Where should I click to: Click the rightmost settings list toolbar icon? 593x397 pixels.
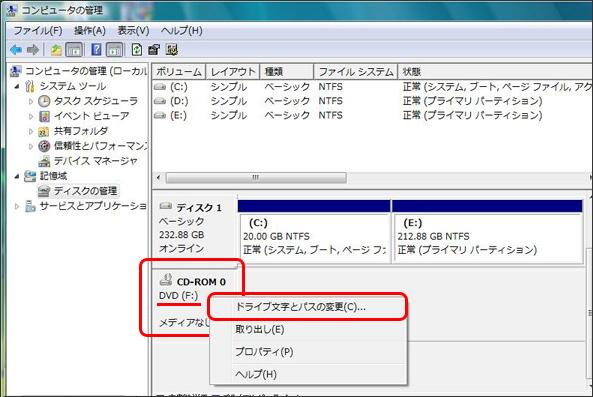pyautogui.click(x=171, y=50)
